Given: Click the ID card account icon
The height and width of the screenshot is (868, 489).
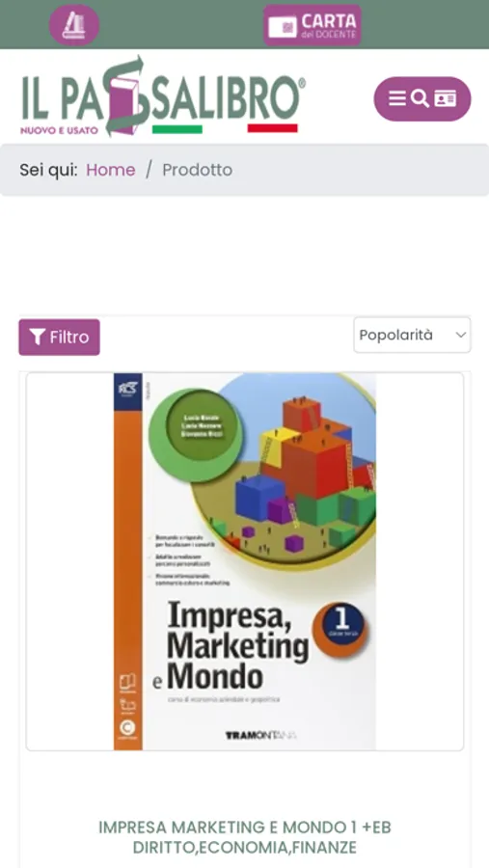Looking at the screenshot, I should click(x=446, y=98).
